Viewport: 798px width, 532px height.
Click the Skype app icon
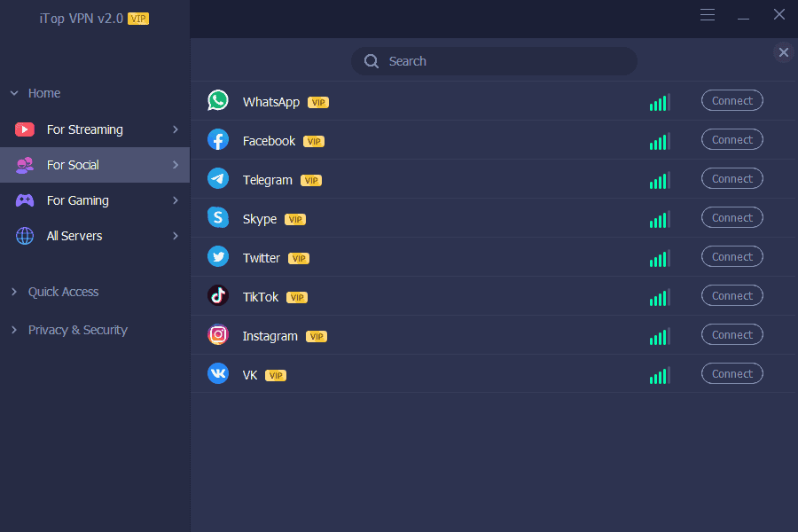click(217, 217)
